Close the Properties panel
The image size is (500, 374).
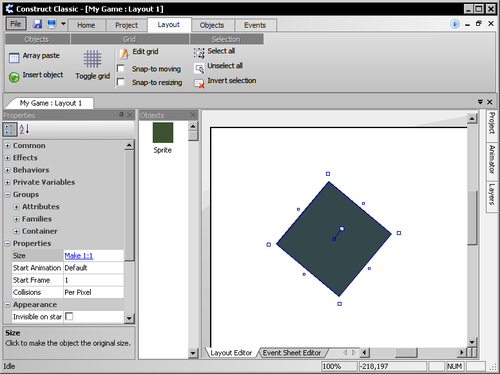(x=130, y=115)
